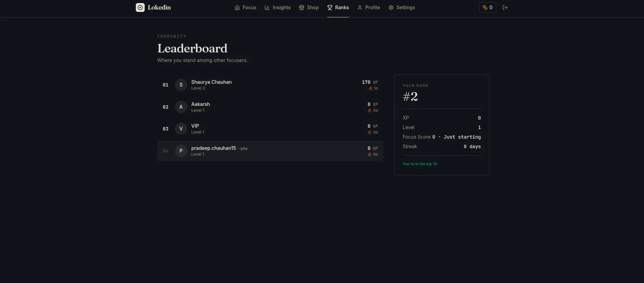Click the Shop storefront icon
This screenshot has height=283, width=644.
[302, 7]
